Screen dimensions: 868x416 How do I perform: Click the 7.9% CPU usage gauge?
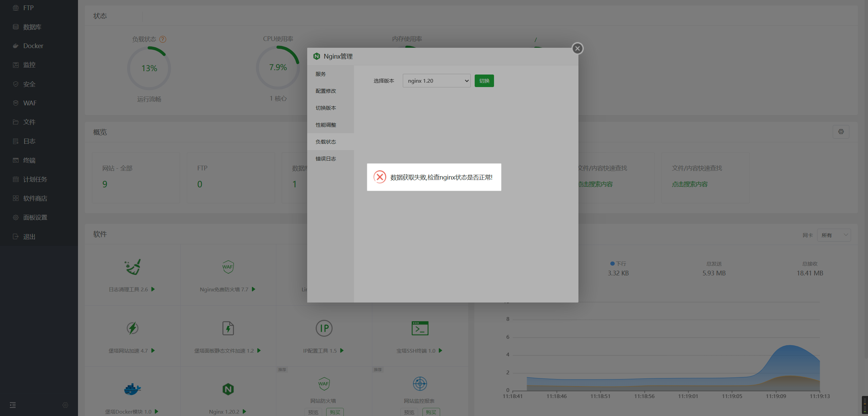click(x=278, y=67)
